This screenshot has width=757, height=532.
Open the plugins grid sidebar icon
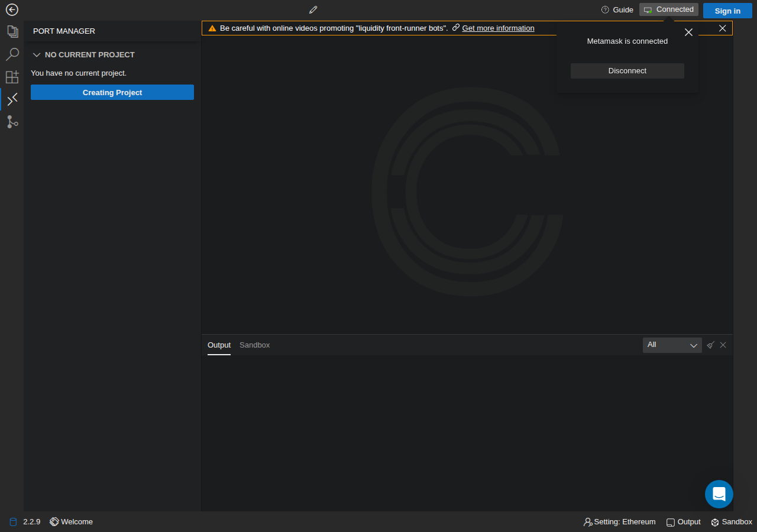(x=12, y=77)
